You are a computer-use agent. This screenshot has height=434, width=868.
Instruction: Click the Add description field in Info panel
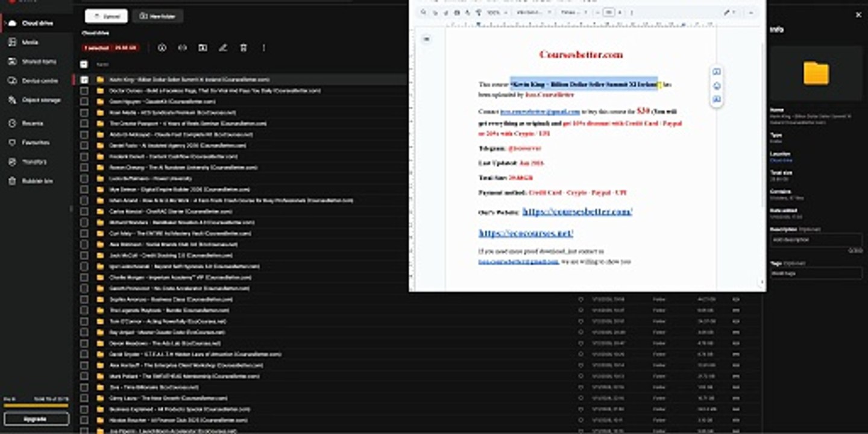(x=816, y=240)
